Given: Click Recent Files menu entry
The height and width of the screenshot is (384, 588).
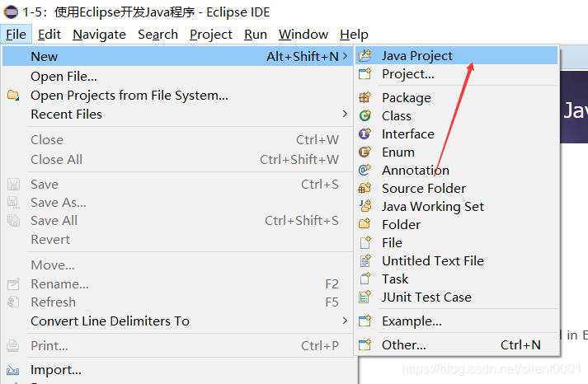Looking at the screenshot, I should [x=177, y=114].
